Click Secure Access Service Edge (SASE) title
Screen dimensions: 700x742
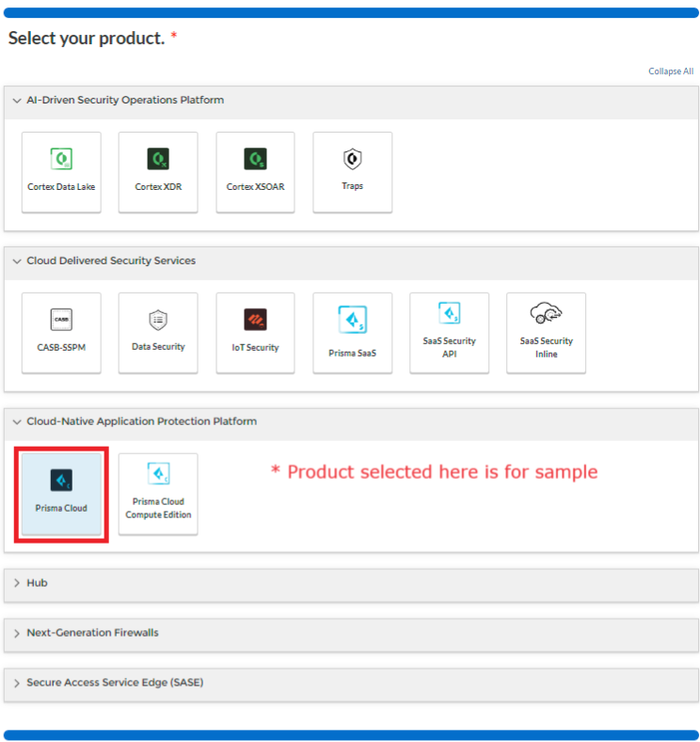tap(115, 683)
